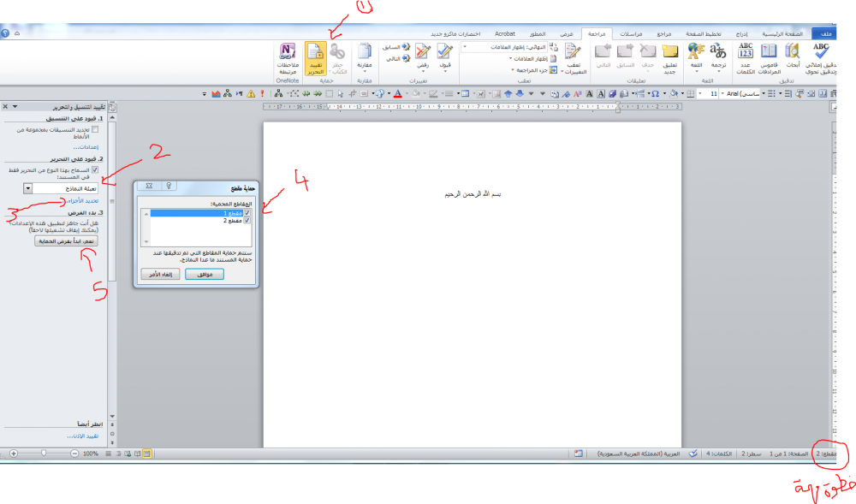Click the Restrict Editing (تقييد التحرير) ribbon icon
The width and height of the screenshot is (856, 504).
314,58
